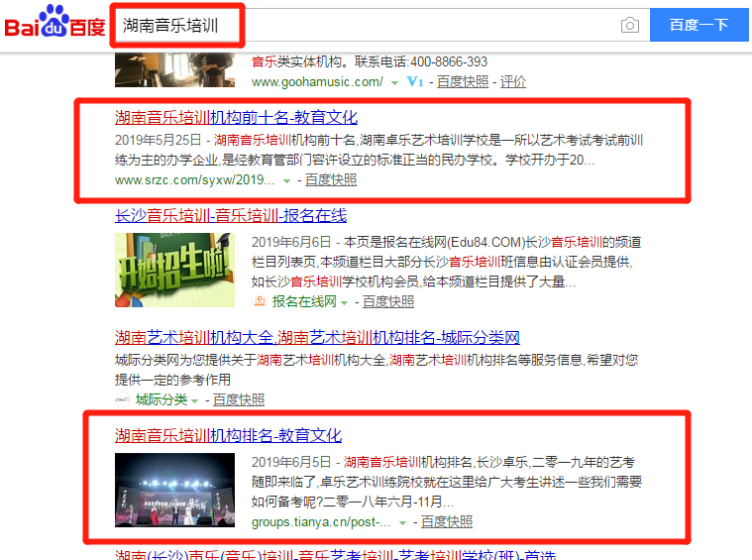The image size is (752, 560).
Task: Click the date text 2019年6月5日
Action: (291, 462)
